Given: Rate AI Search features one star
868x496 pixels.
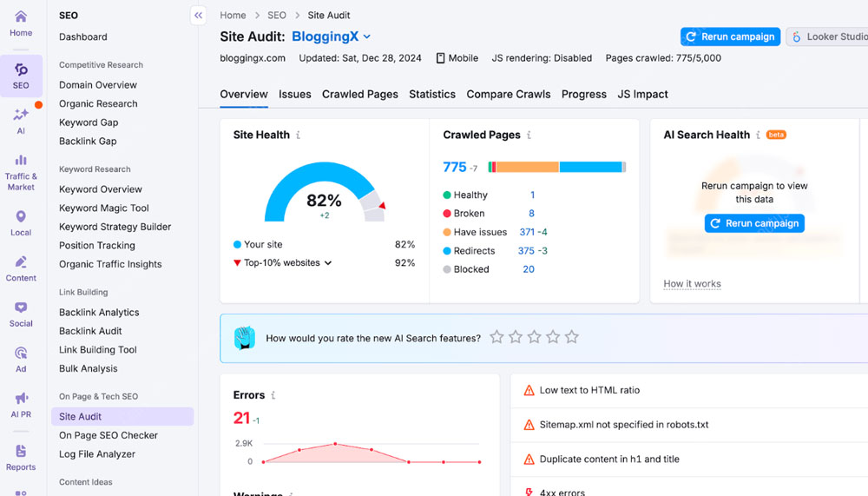Looking at the screenshot, I should (x=496, y=337).
